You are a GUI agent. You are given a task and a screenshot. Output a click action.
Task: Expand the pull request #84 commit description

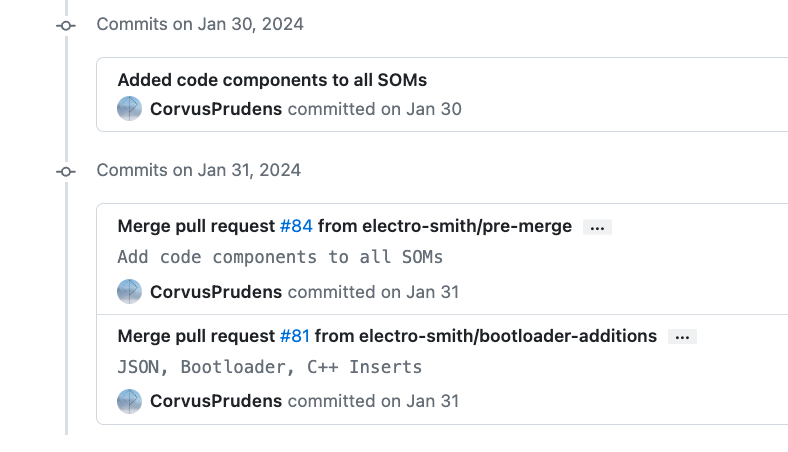tap(597, 227)
